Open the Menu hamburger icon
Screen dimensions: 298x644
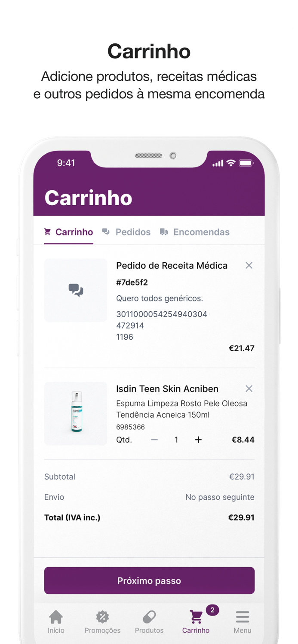tap(242, 616)
